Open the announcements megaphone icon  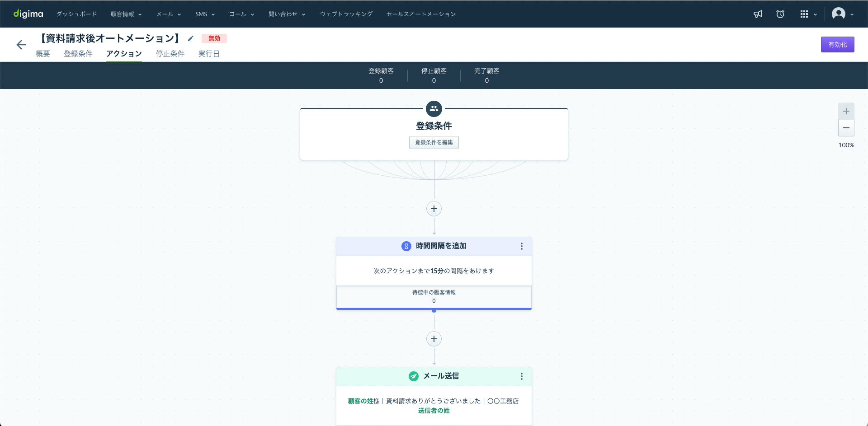(758, 14)
